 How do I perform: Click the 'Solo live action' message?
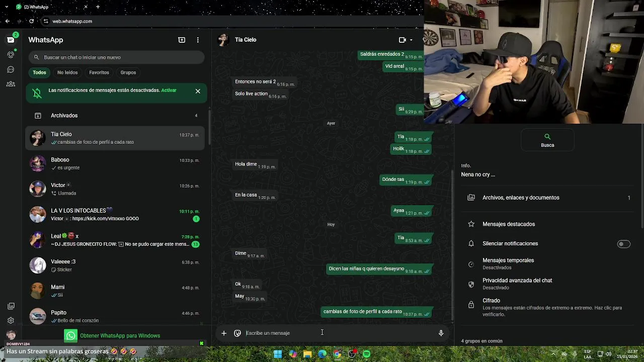coord(260,94)
